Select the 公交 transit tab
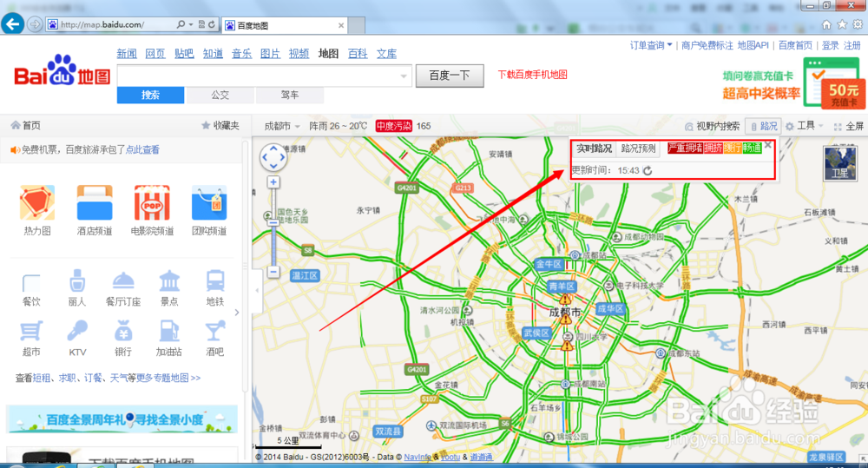 pos(220,96)
